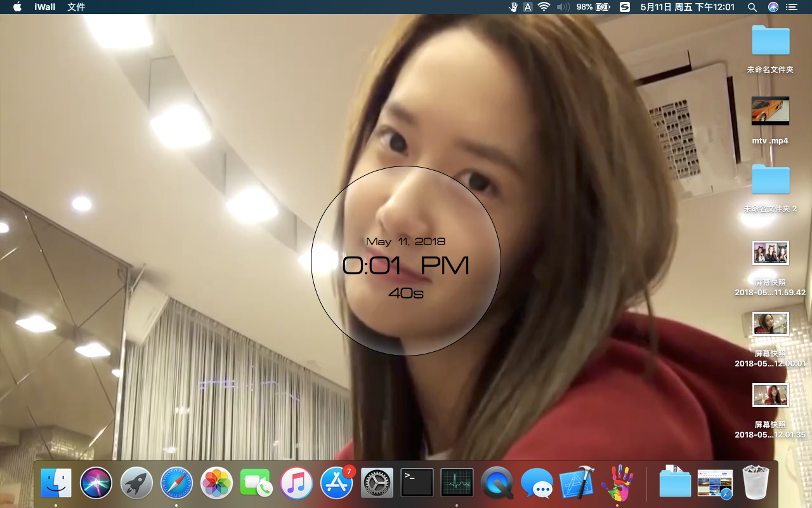Open the iWall application menu
The width and height of the screenshot is (812, 508).
pyautogui.click(x=44, y=7)
